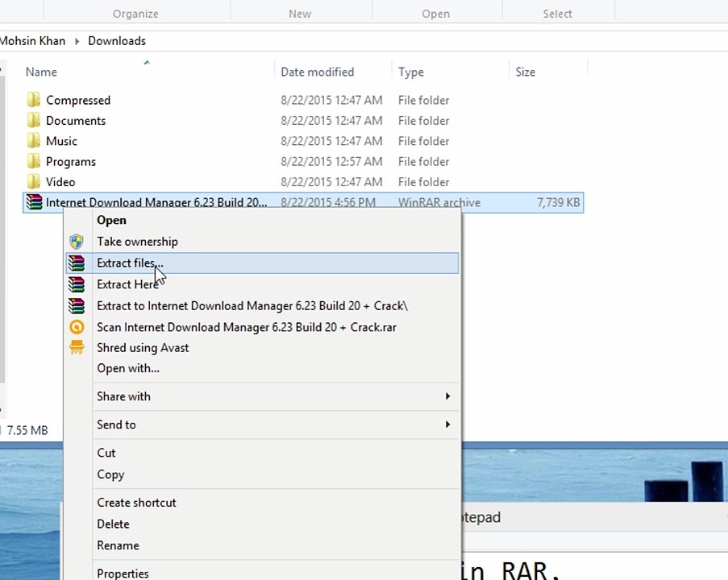Click the 7,739 KB size cell

point(558,202)
